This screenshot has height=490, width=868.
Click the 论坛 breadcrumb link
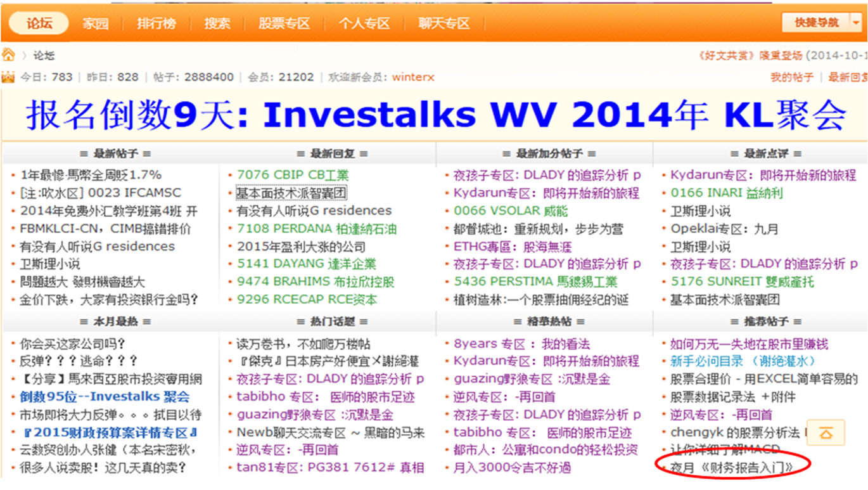(44, 56)
